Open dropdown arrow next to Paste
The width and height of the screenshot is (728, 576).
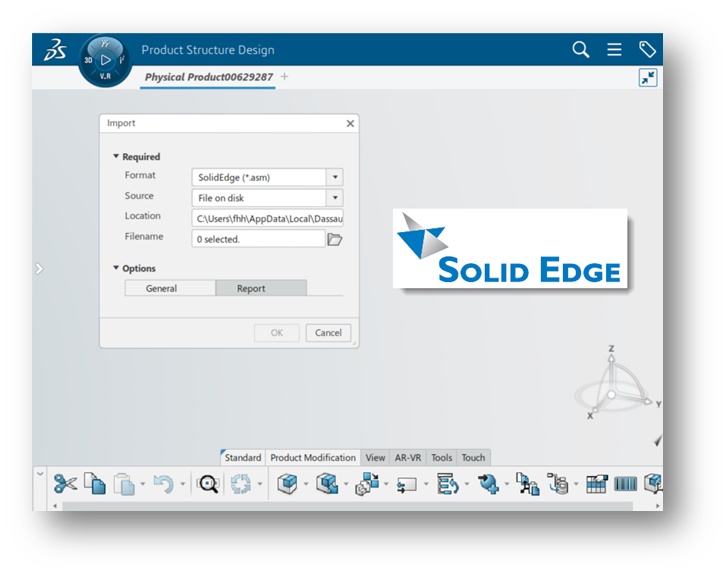pyautogui.click(x=143, y=484)
